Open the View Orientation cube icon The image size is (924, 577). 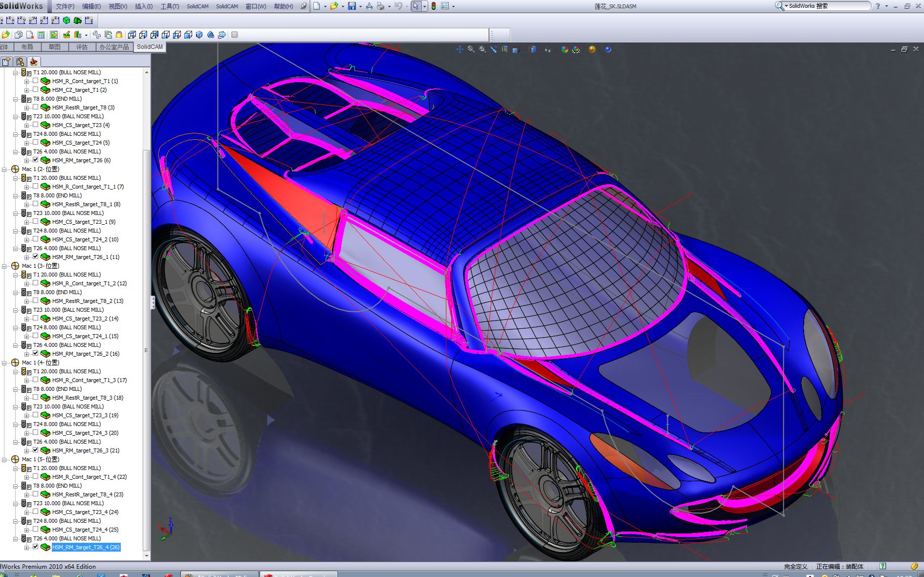click(x=516, y=49)
